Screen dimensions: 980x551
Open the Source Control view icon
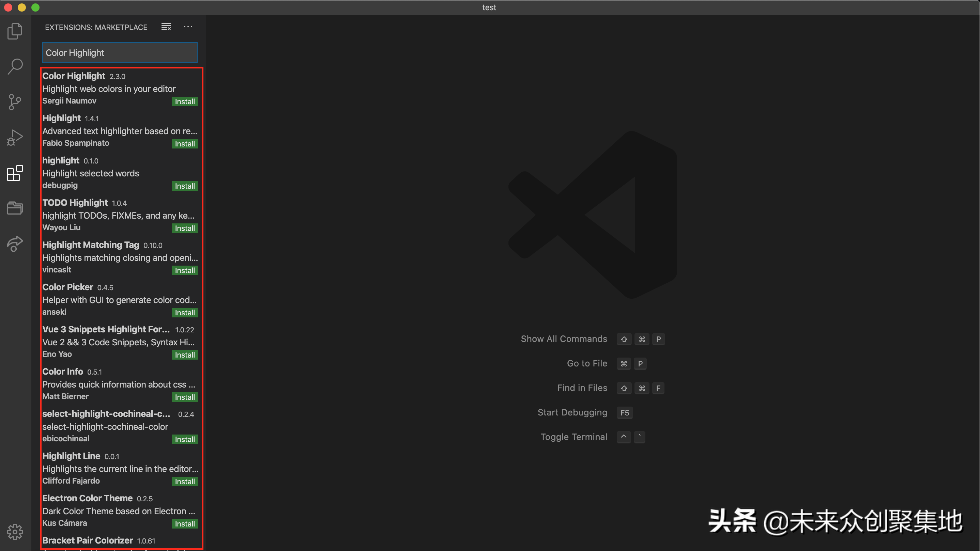point(15,102)
